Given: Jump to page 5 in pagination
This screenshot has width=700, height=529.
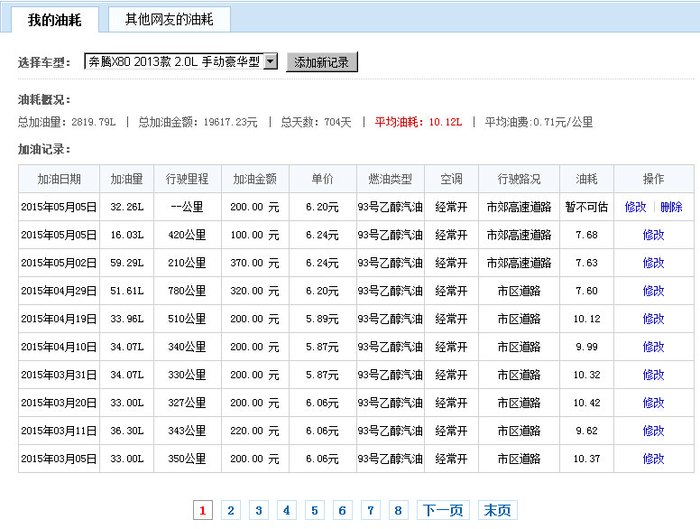Looking at the screenshot, I should click(x=314, y=510).
